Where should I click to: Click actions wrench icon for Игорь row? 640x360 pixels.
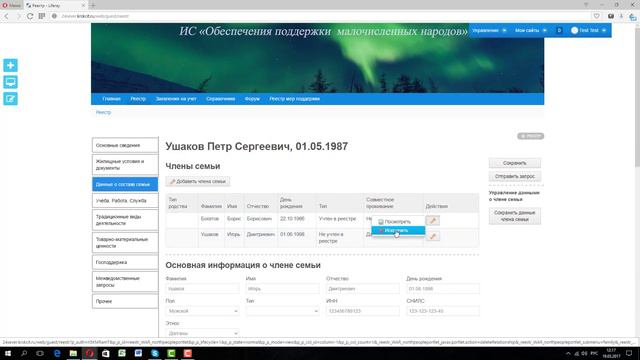coord(433,236)
